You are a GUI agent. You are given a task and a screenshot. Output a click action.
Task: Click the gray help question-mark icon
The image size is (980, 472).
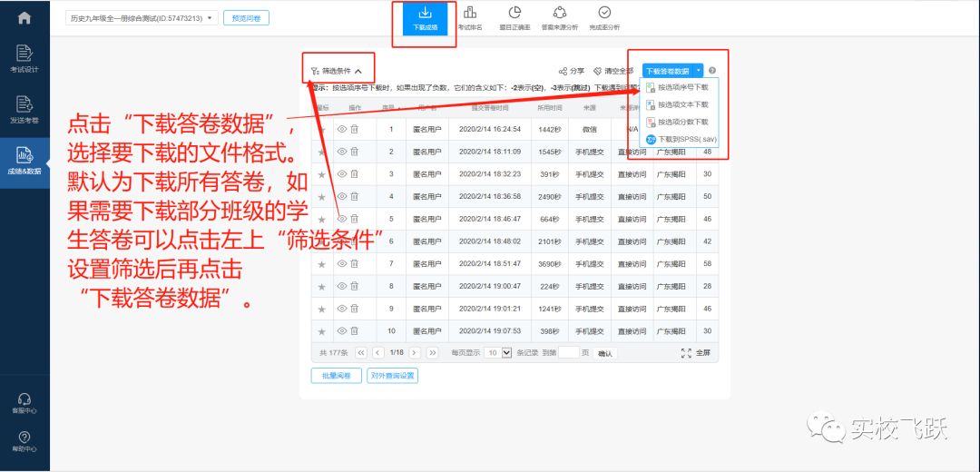coord(712,72)
